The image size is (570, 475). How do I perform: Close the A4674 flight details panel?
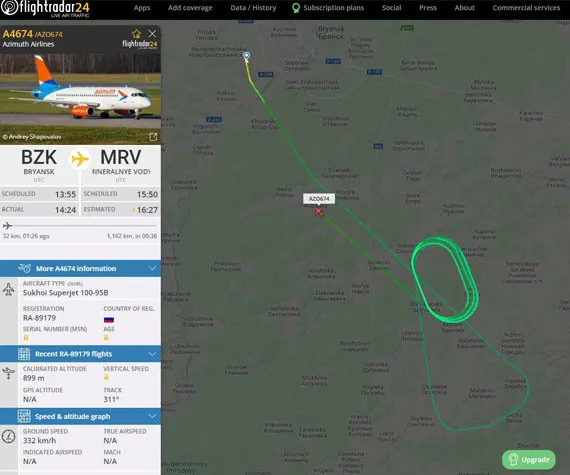(x=152, y=34)
